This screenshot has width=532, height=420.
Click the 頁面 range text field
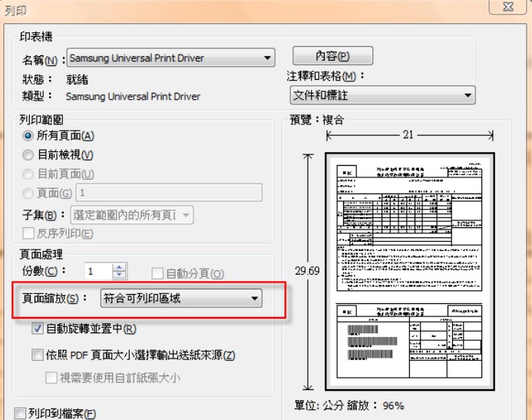[168, 193]
